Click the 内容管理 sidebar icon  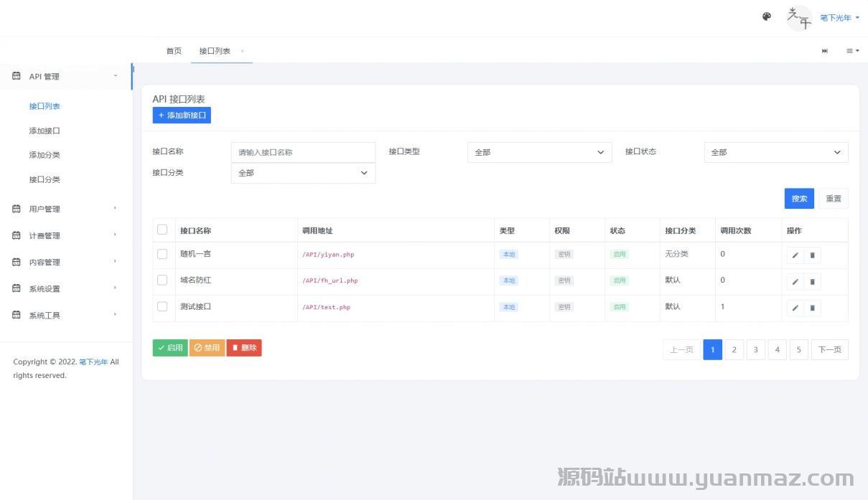[17, 262]
